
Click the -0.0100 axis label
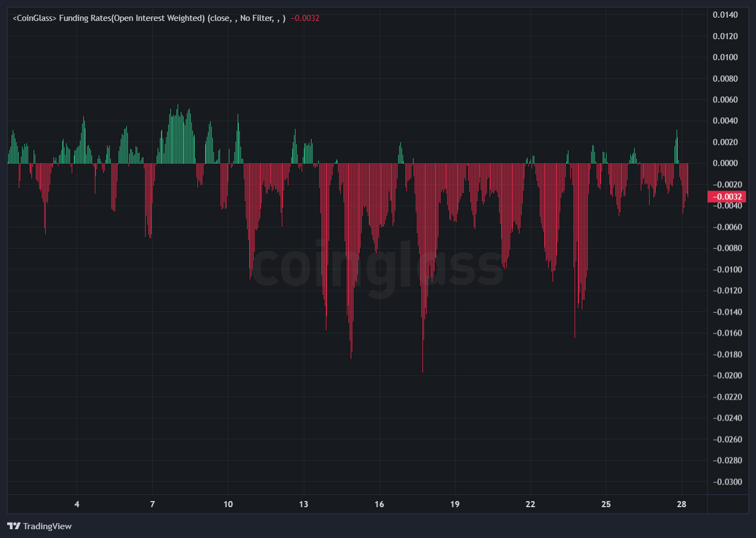tap(728, 270)
